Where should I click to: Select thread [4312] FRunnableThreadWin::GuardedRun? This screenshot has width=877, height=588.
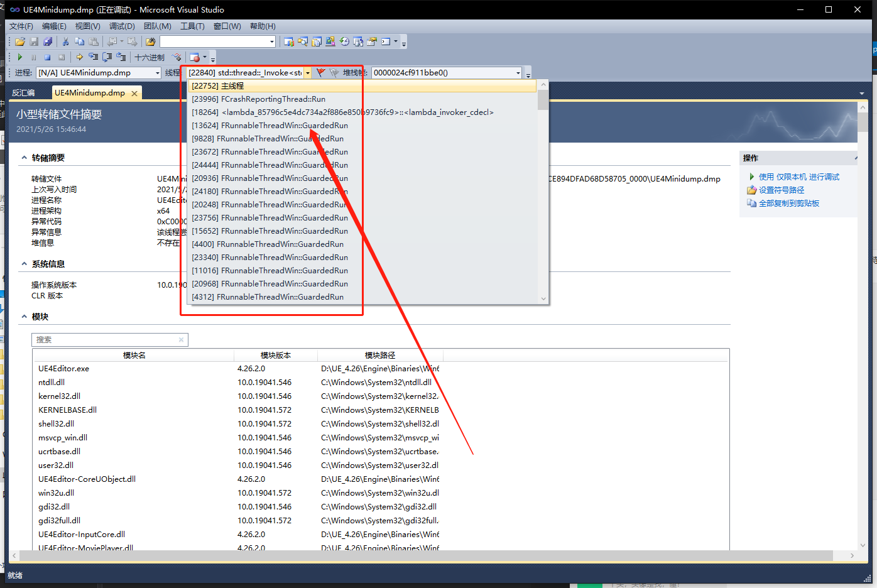click(363, 297)
